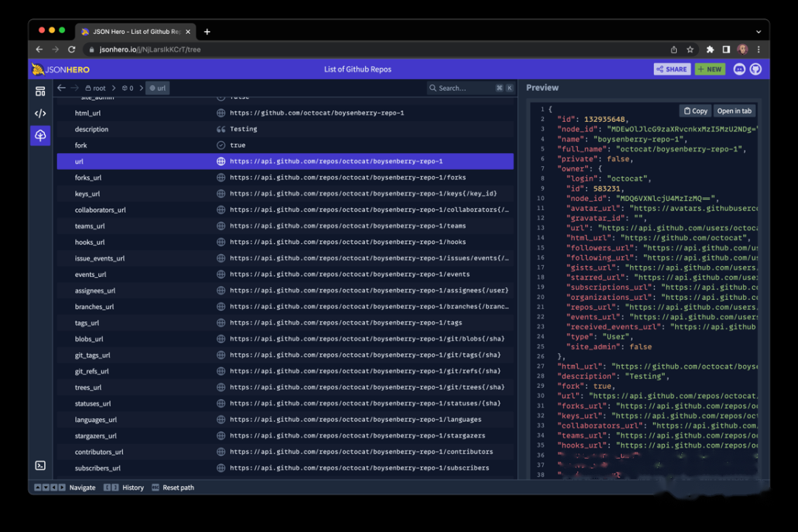Open the GitHub icon in the header

[x=756, y=69]
